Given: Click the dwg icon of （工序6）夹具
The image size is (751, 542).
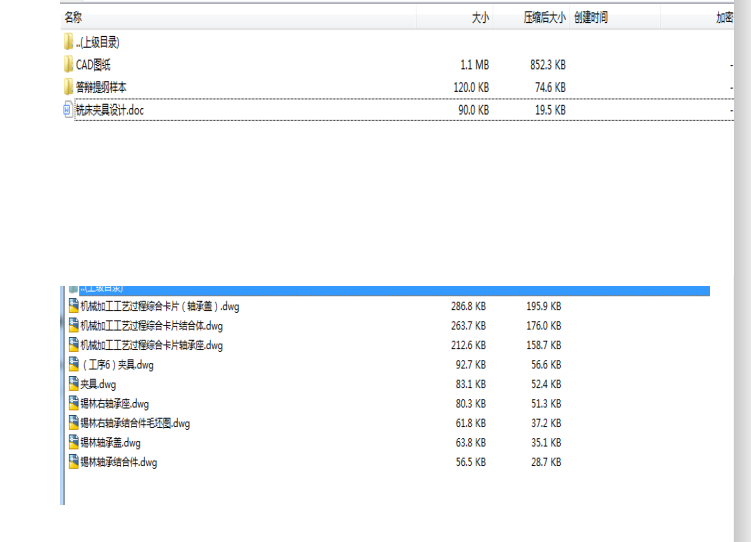Looking at the screenshot, I should point(74,364).
